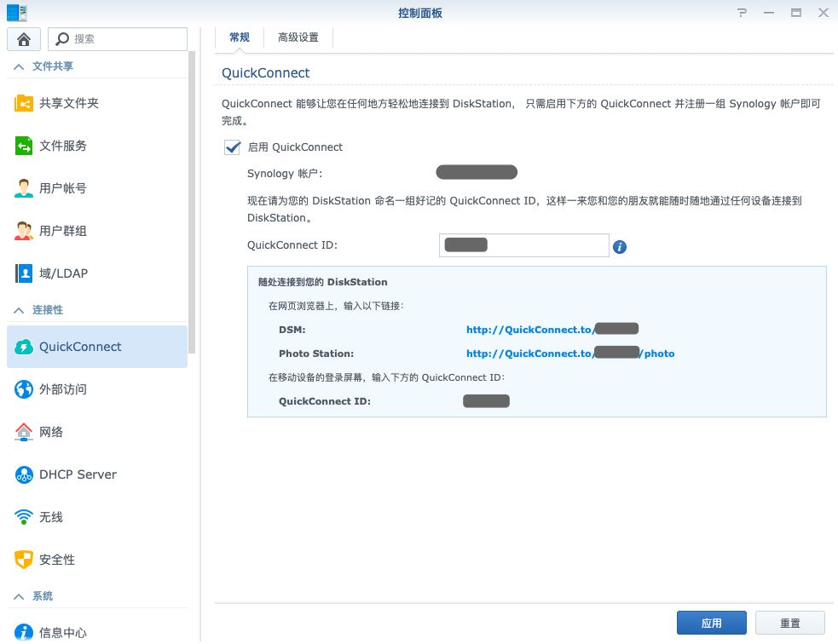Switch to the 常规 tab

tap(240, 37)
